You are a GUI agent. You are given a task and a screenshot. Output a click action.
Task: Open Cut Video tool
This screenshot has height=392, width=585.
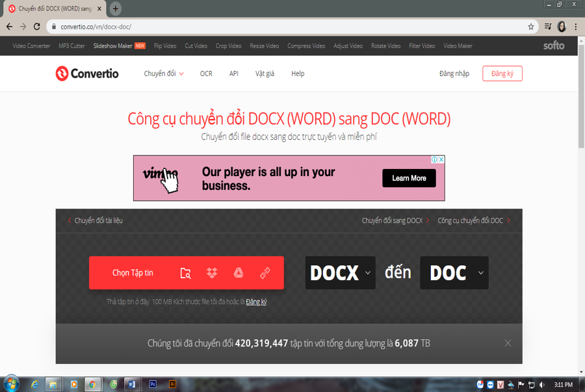coord(196,46)
